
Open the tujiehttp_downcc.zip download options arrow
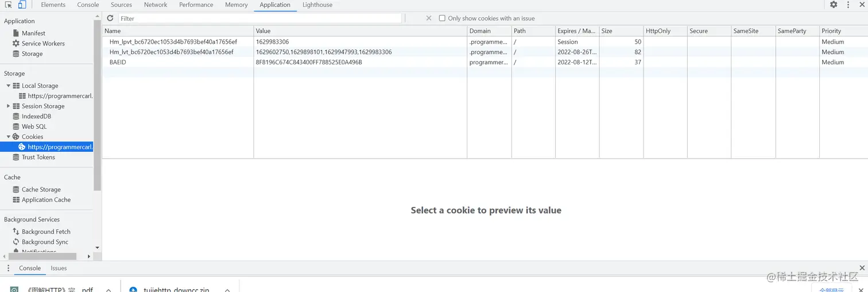227,290
